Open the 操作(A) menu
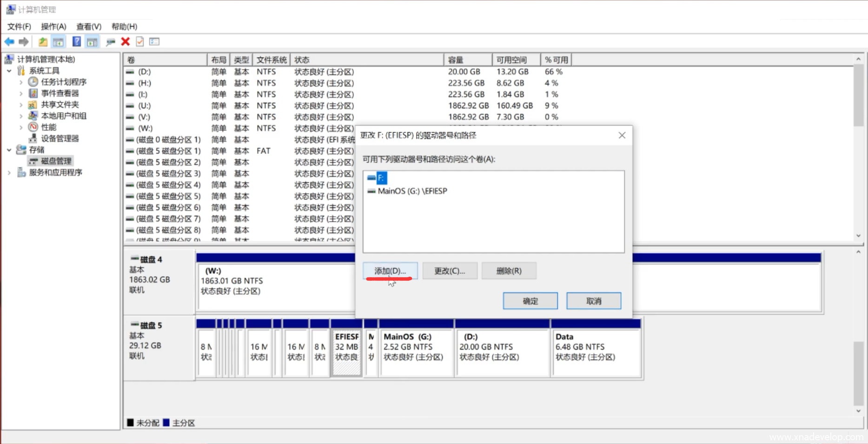 pos(53,27)
